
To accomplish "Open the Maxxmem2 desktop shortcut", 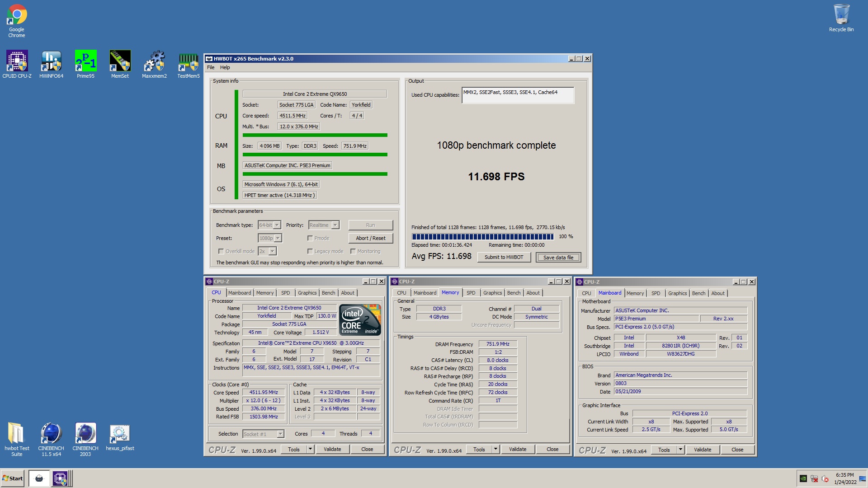I will click(x=154, y=64).
